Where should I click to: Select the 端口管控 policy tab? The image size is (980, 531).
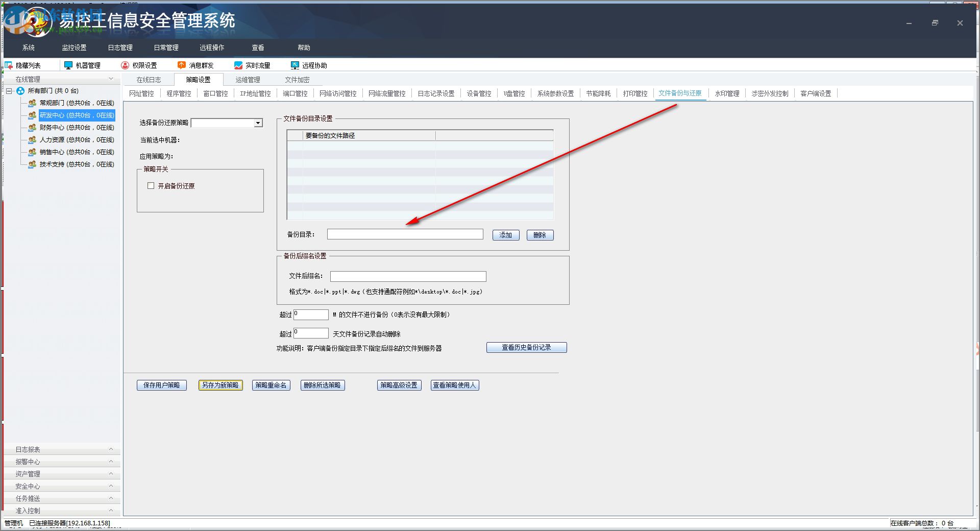pos(295,93)
